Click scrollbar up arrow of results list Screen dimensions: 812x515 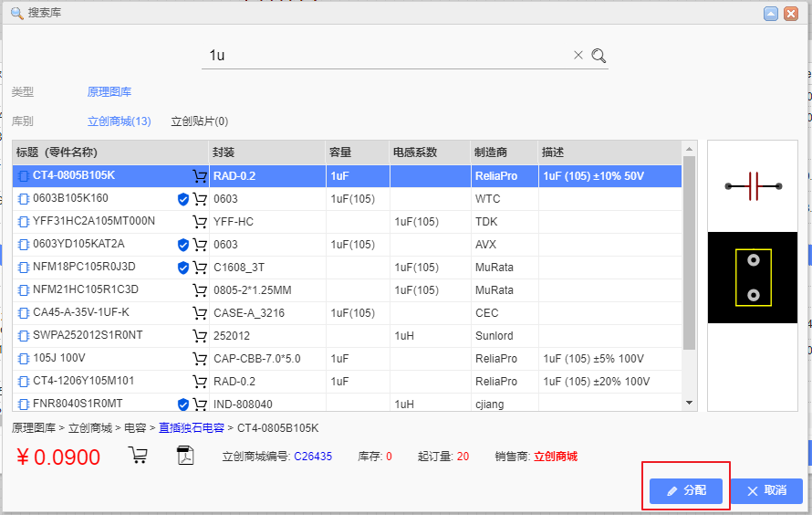(689, 149)
